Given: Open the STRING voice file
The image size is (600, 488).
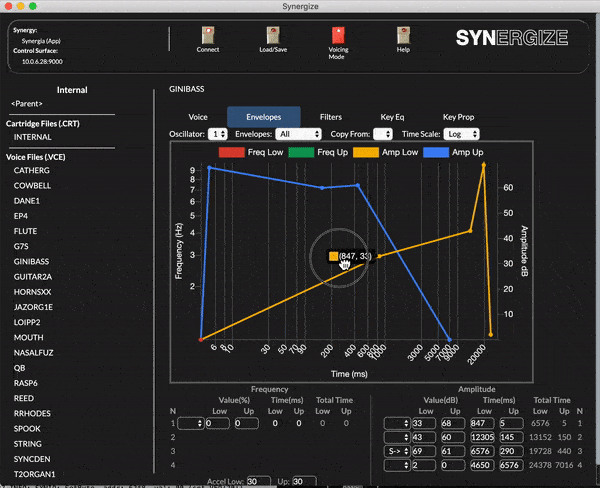Looking at the screenshot, I should click(x=28, y=444).
